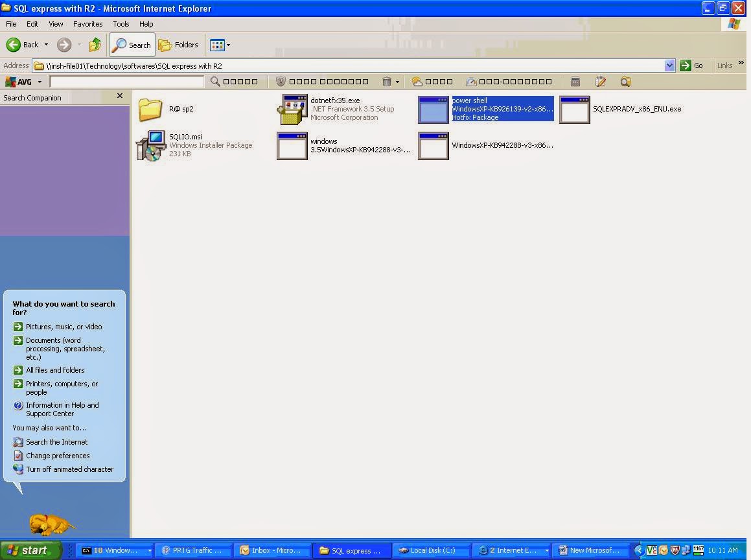Screen dimensions: 751x560
Task: Select the power shell hotfix package icon
Action: pyautogui.click(x=433, y=110)
